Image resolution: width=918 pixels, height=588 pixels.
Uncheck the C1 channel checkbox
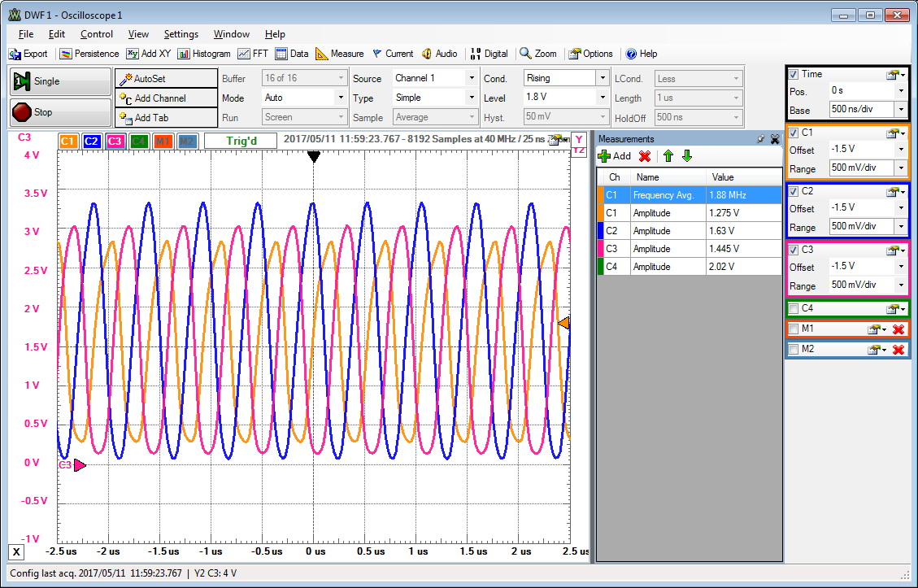click(794, 133)
